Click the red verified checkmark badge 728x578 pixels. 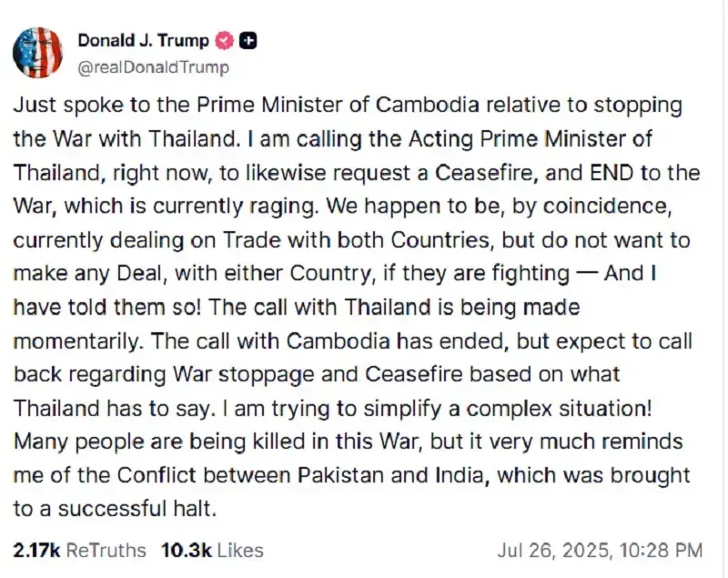(x=224, y=41)
